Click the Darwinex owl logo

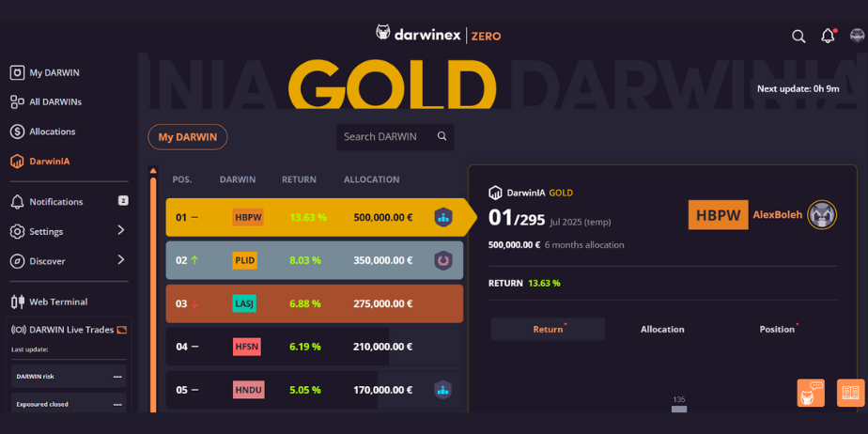coord(383,33)
